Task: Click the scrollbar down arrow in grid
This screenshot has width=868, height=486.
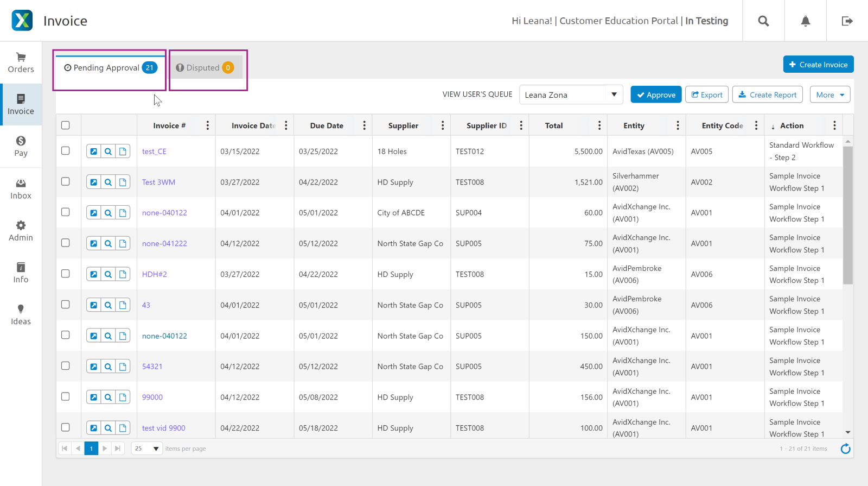Action: (x=848, y=433)
